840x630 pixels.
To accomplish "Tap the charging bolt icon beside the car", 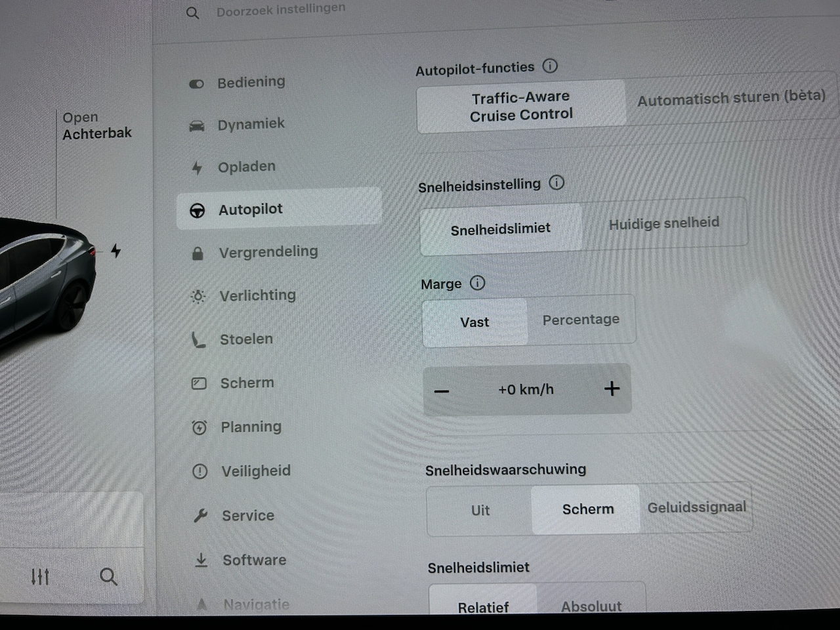I will (115, 251).
